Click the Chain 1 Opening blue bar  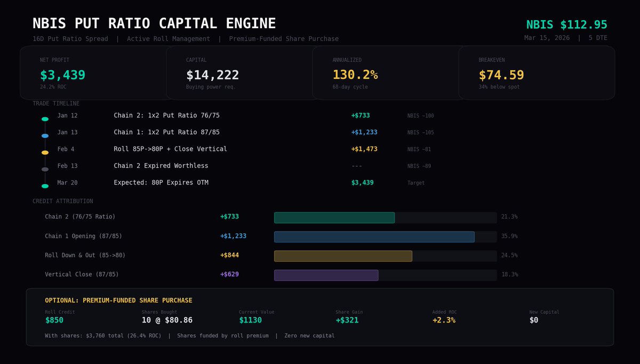pos(374,237)
